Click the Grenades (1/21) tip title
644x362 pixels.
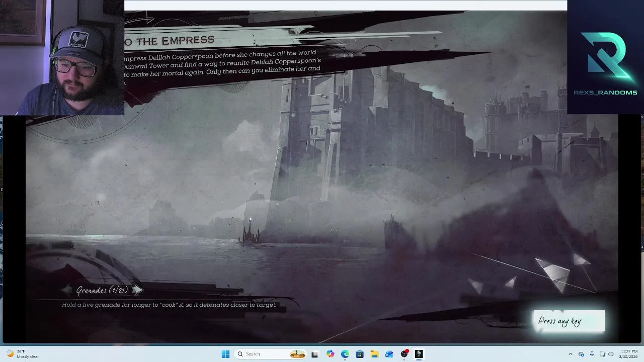tap(103, 290)
